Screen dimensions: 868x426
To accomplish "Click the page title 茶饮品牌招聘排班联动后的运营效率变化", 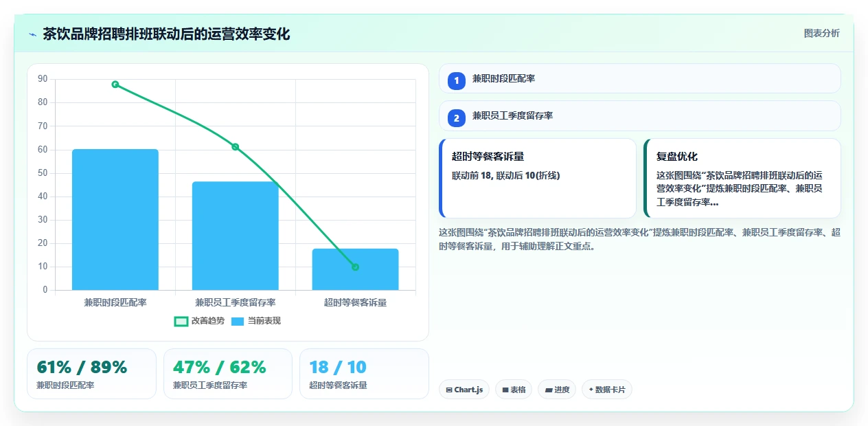I will point(166,34).
